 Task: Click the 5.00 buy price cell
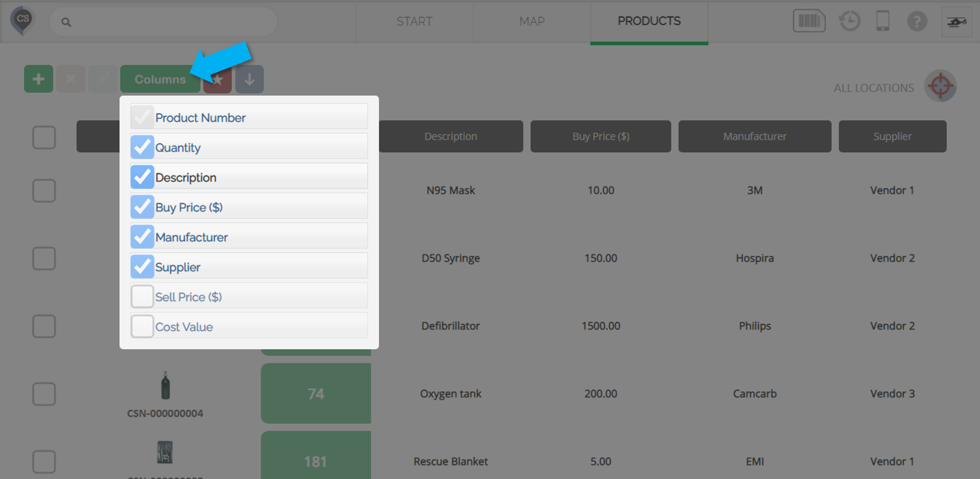click(601, 461)
